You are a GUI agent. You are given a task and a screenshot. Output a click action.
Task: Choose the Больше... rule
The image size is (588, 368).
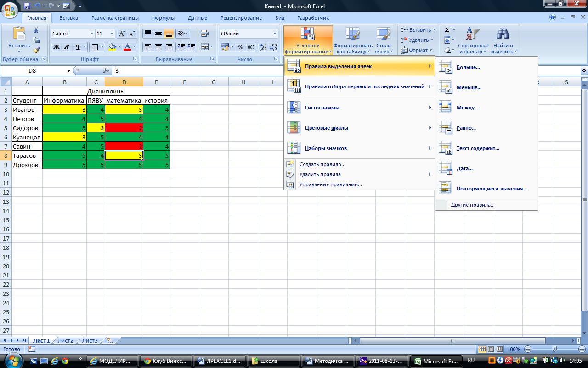point(486,67)
